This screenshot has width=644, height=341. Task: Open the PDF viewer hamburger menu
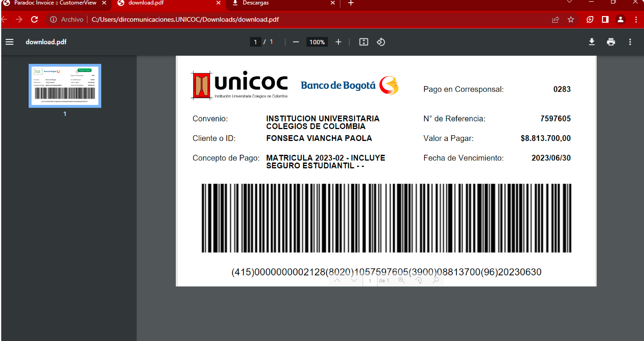[x=9, y=42]
